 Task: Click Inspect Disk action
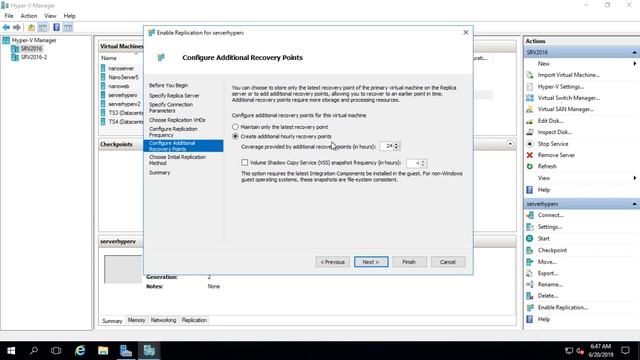[554, 132]
